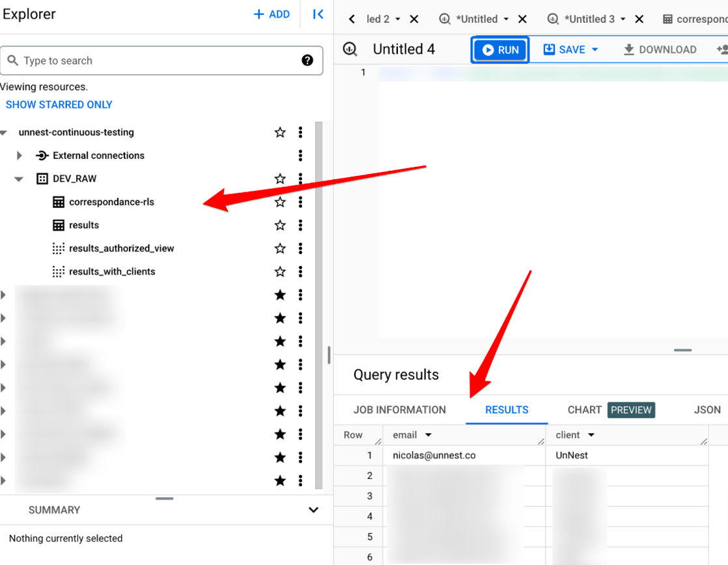Click the Explorer panel splitter handle
The image size is (728, 565).
329,355
